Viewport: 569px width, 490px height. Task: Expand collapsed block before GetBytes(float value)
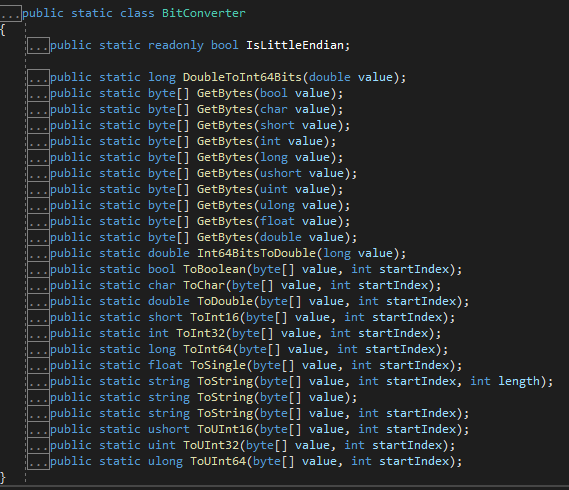38,221
